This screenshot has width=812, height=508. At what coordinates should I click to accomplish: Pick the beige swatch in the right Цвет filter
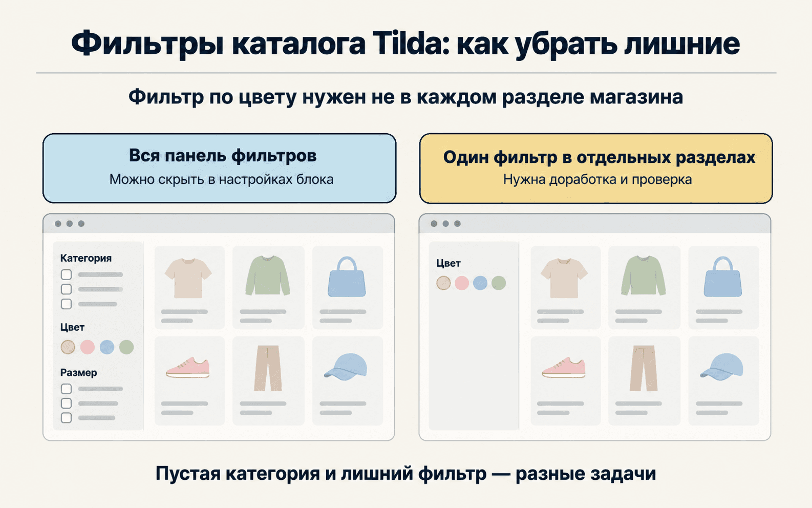pyautogui.click(x=443, y=283)
